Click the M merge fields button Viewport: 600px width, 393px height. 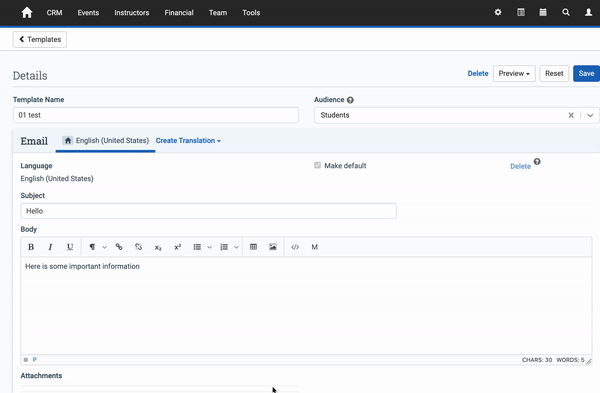pyautogui.click(x=315, y=247)
